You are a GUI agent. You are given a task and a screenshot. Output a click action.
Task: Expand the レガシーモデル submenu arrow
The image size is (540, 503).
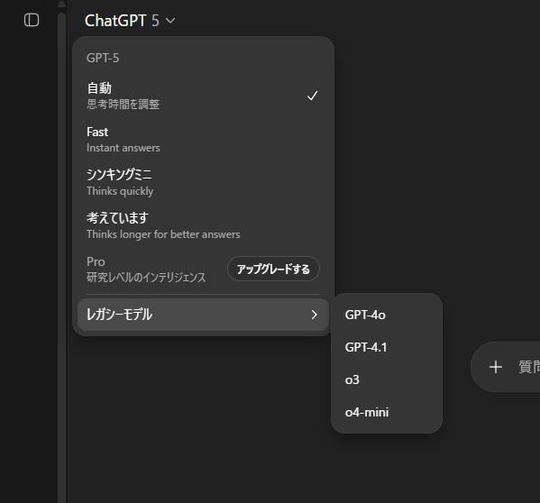(x=314, y=314)
